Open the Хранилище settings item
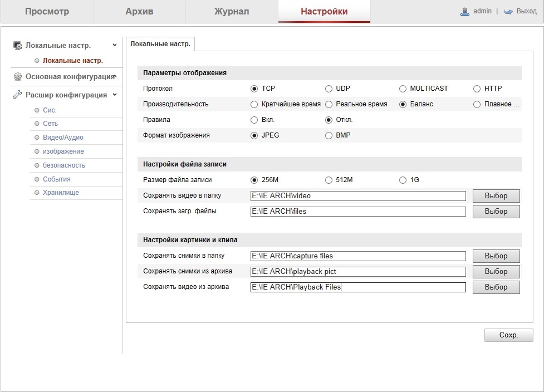The image size is (544, 392). [61, 193]
